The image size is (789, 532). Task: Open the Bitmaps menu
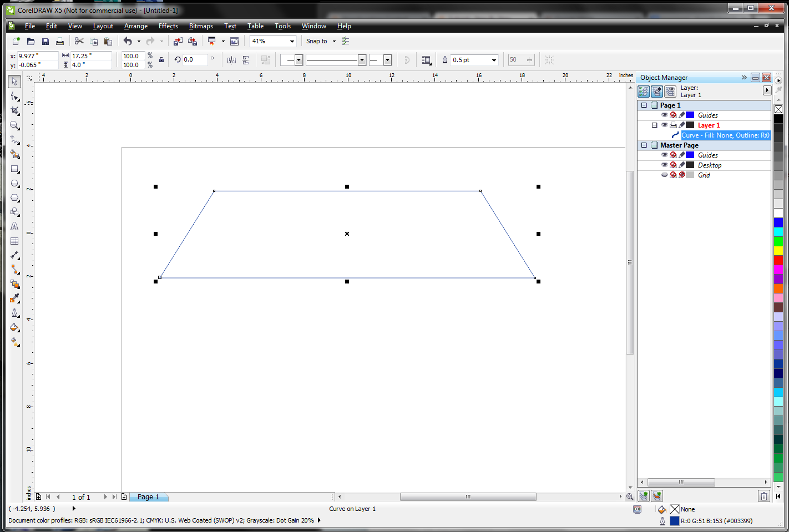pos(201,26)
